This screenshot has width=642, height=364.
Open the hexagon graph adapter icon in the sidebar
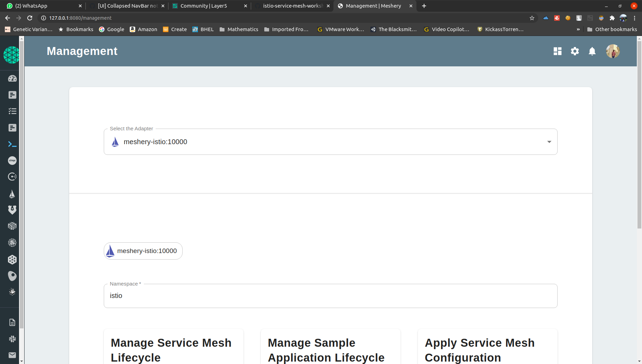(x=12, y=260)
